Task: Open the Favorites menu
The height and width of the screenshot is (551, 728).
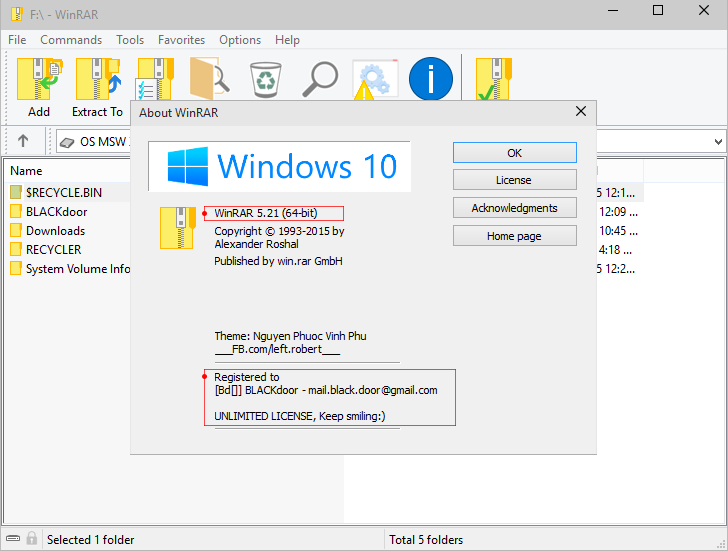Action: [182, 40]
